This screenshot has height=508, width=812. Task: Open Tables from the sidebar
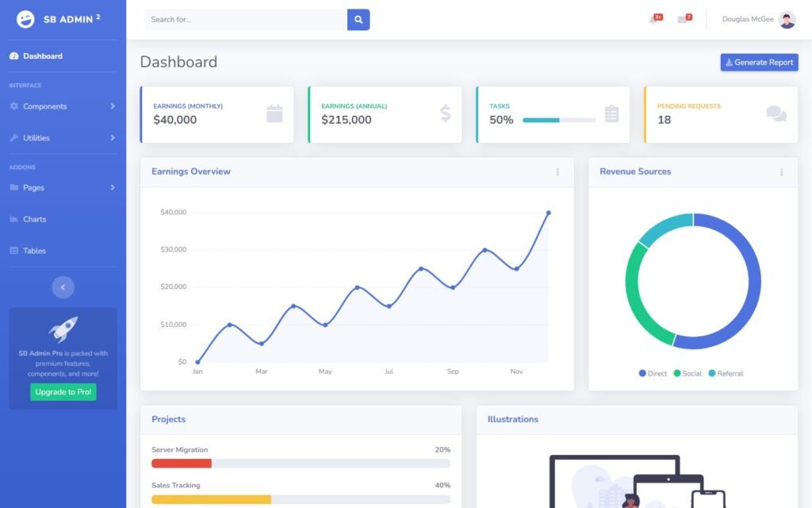63,251
